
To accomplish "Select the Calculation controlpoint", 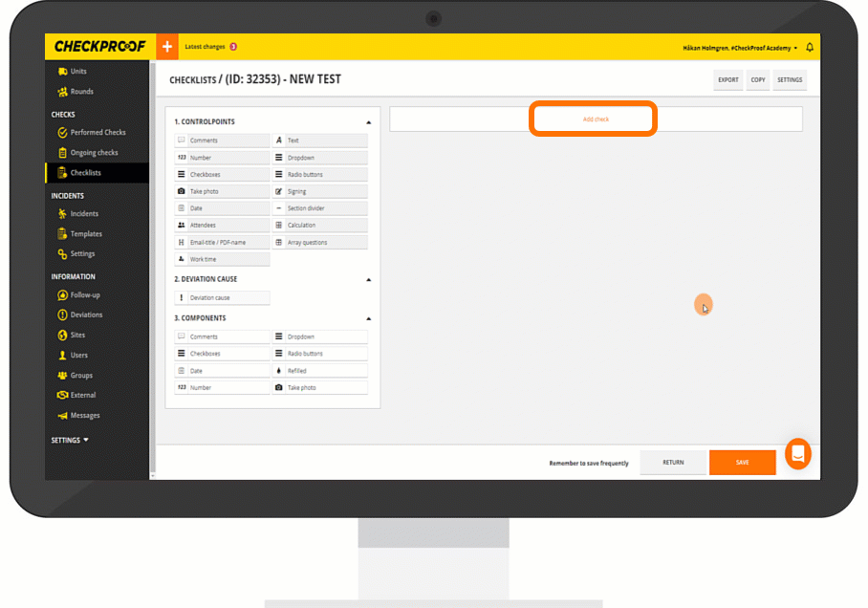I will click(x=319, y=226).
